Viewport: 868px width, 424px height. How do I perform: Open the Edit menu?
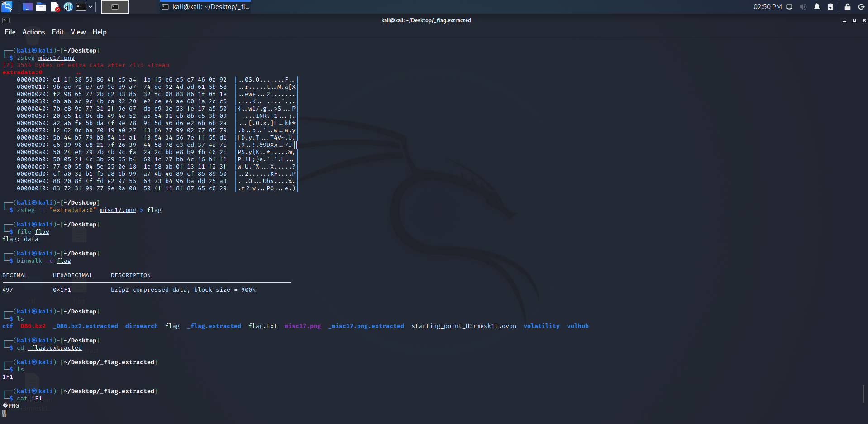coord(58,32)
